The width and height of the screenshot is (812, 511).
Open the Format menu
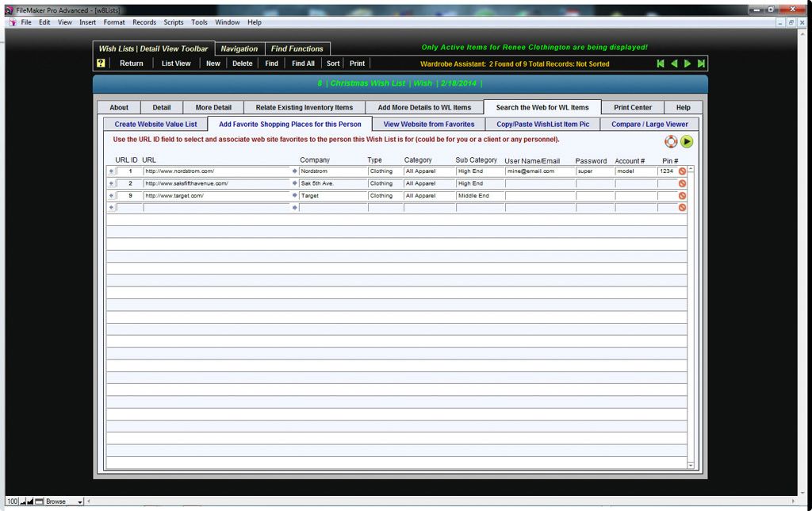(114, 22)
